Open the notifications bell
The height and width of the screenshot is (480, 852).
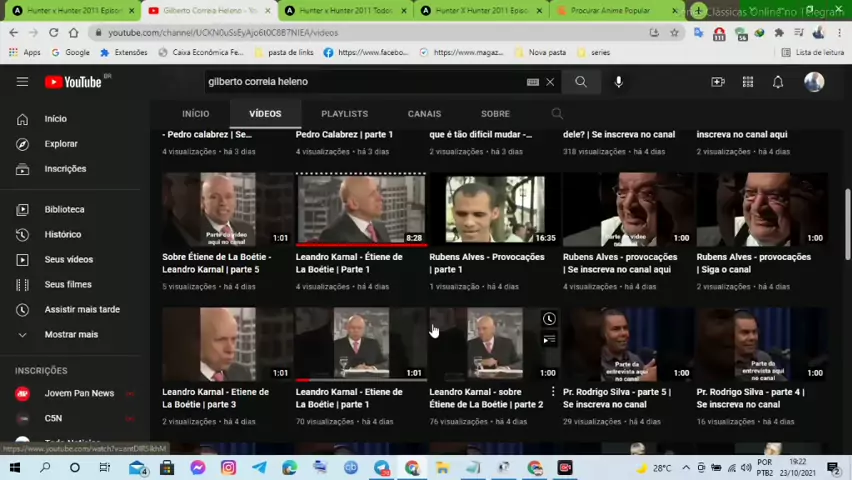777,82
